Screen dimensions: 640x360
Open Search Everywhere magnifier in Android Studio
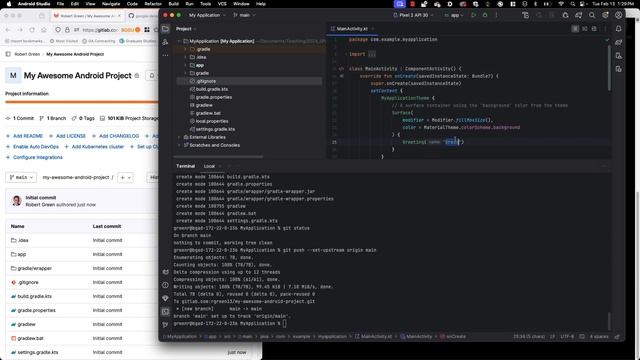click(592, 15)
